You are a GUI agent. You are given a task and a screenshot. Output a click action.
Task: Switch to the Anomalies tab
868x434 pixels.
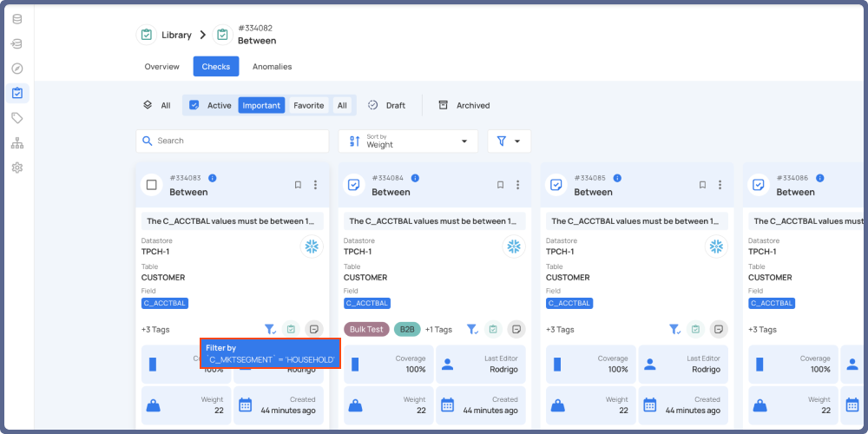tap(272, 67)
